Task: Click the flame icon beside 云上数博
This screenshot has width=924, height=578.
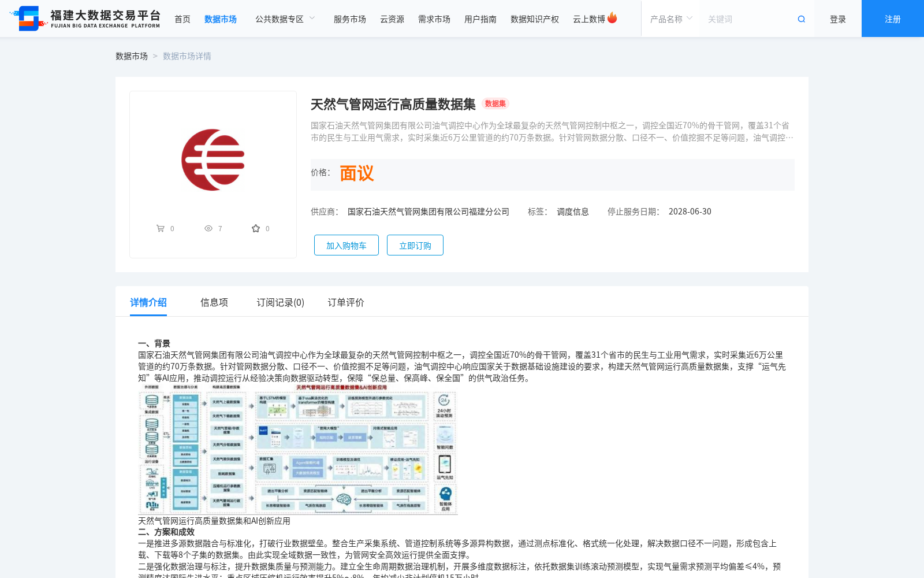Action: (x=612, y=18)
